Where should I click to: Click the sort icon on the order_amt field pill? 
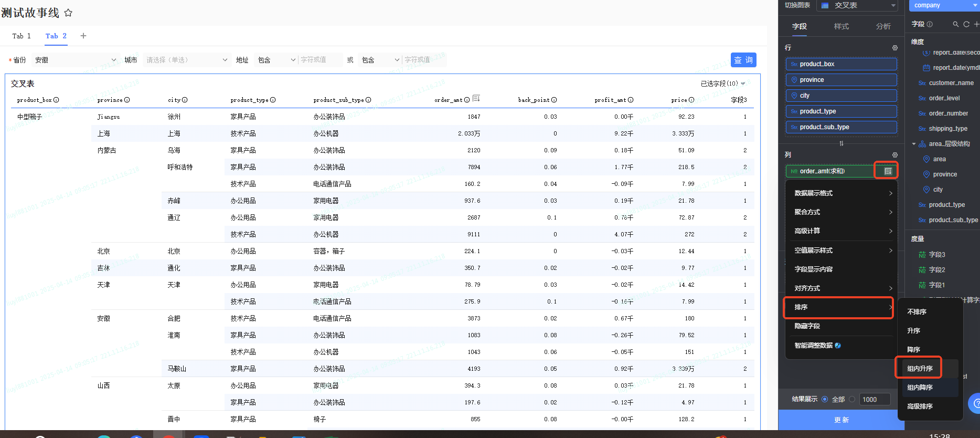888,171
